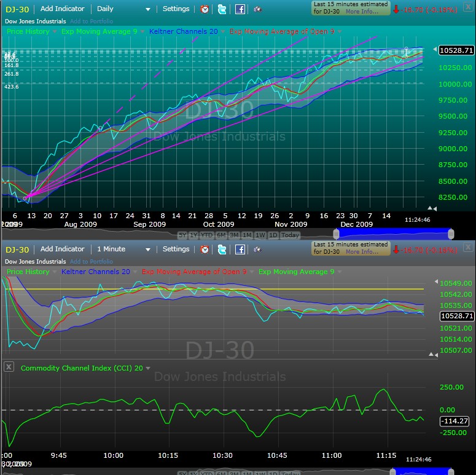
Task: Click the blue selected range of the Daily slider
Action: click(x=394, y=234)
